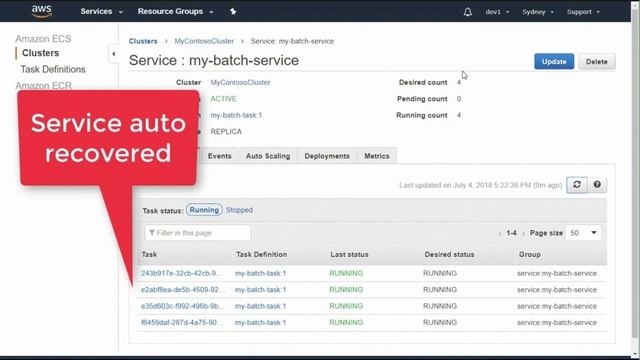640x360 pixels.
Task: Sort by the Group column header
Action: pos(529,254)
